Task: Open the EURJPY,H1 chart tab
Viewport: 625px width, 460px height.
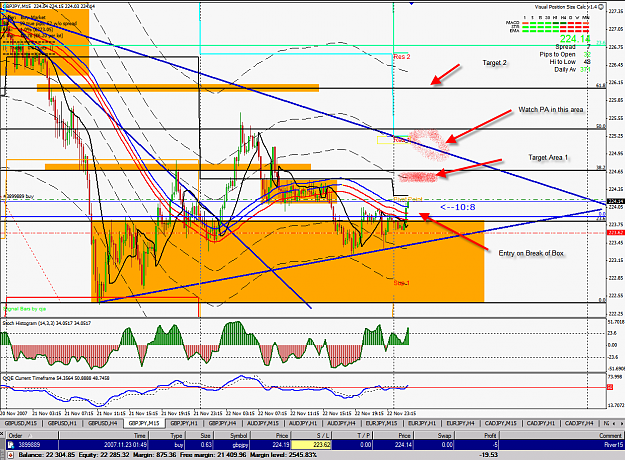Action: (422, 423)
